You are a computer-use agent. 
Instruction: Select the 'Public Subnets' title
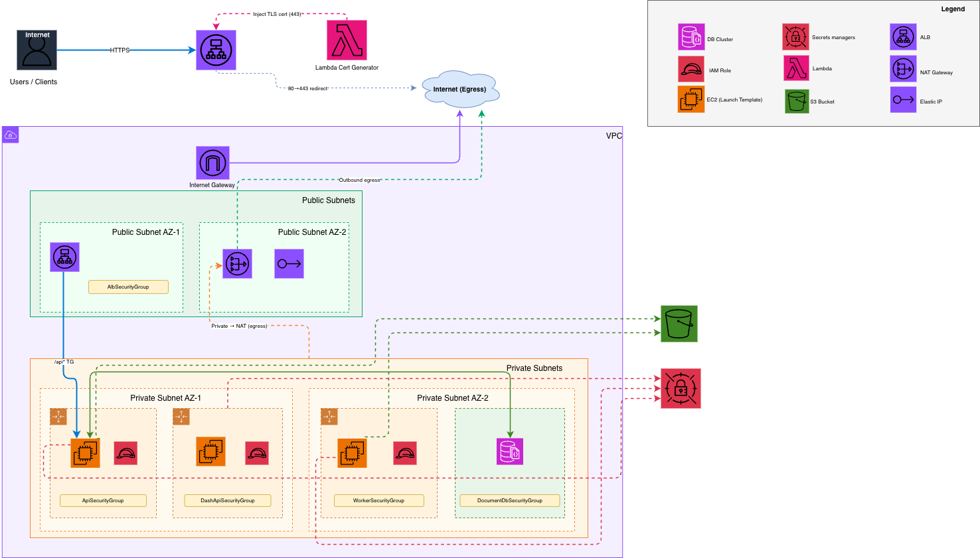[329, 200]
